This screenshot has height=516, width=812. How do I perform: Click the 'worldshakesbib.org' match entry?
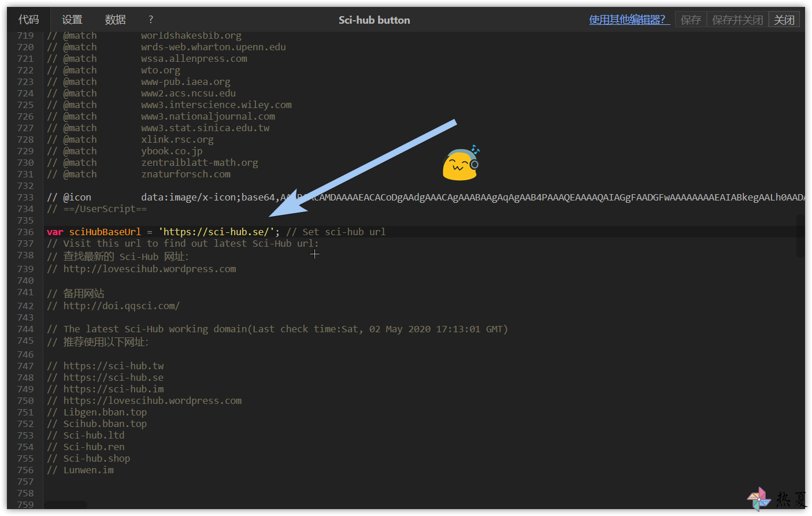191,36
